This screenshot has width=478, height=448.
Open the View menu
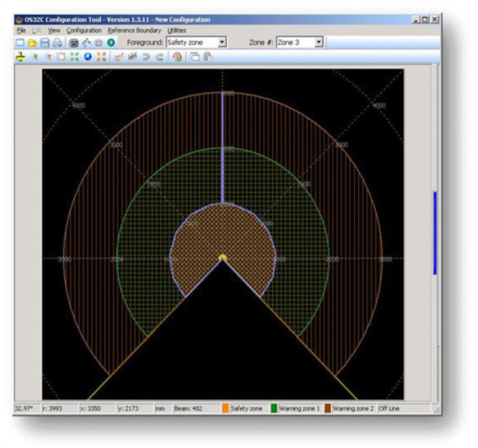click(54, 30)
